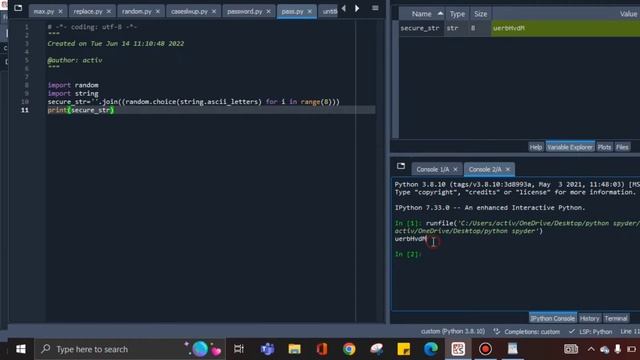Switch to the Help pane tab
Viewport: 640px width, 360px height.
536,147
